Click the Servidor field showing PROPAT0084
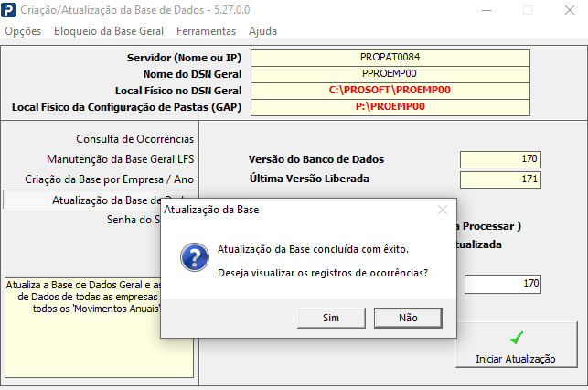Screen dimensions: 588x390 (390, 58)
